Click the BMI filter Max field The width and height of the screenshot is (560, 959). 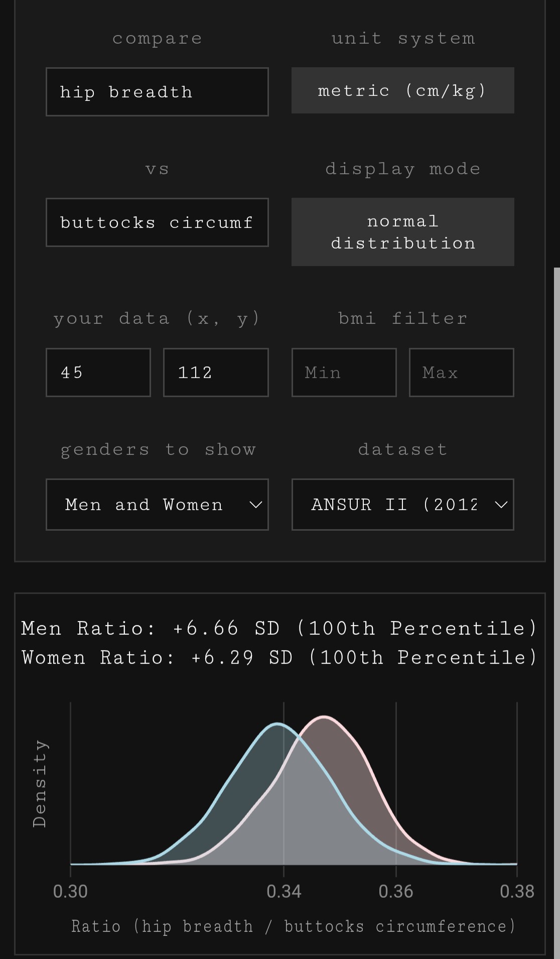pos(462,373)
